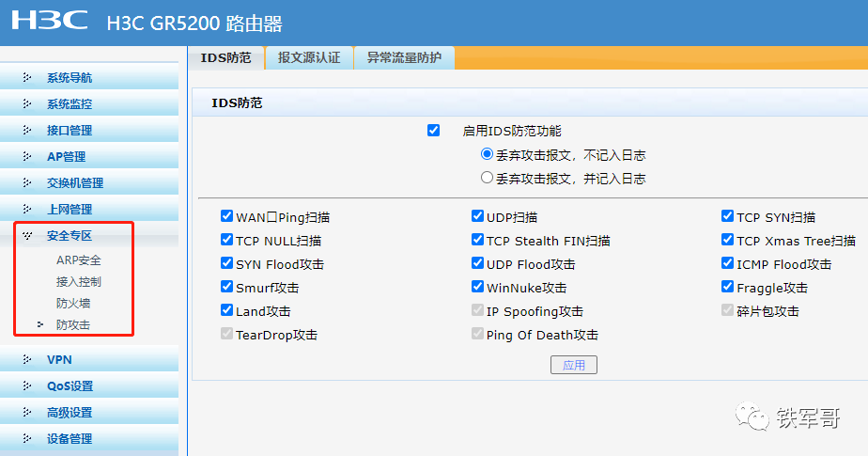Expand 交换机管理 arrow icon

(26, 182)
